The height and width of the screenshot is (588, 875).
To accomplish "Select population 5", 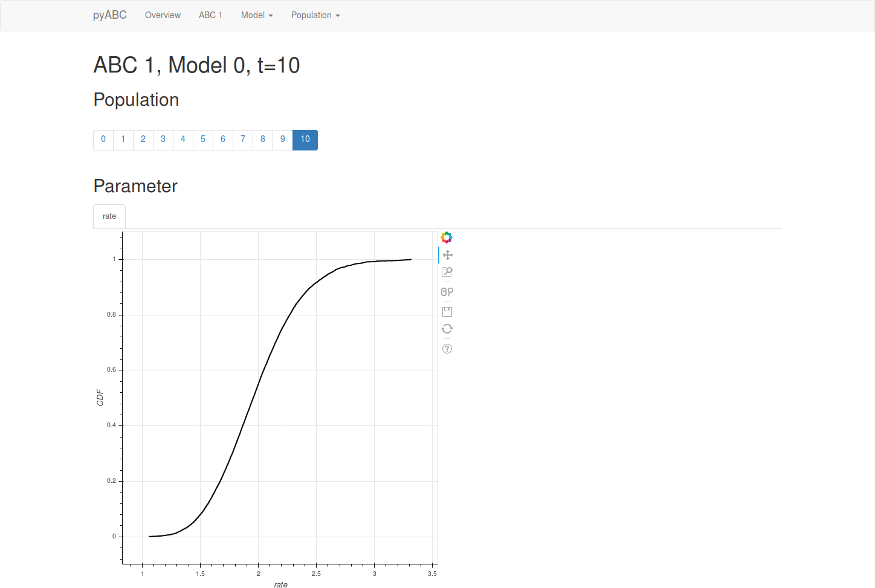I will click(203, 140).
